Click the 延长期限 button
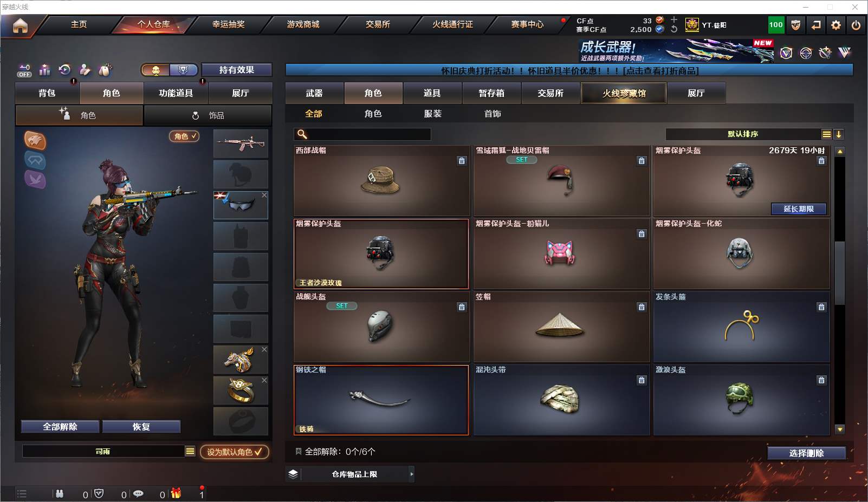The height and width of the screenshot is (502, 868). [x=799, y=209]
